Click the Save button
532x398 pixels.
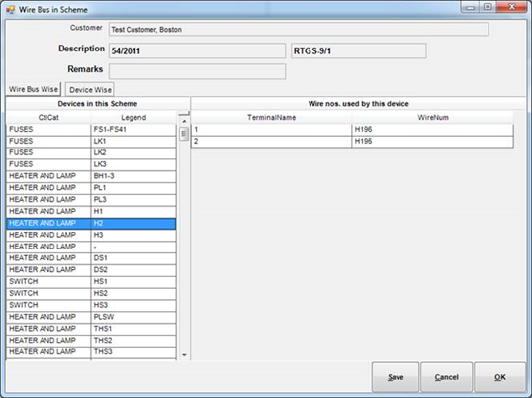click(396, 377)
